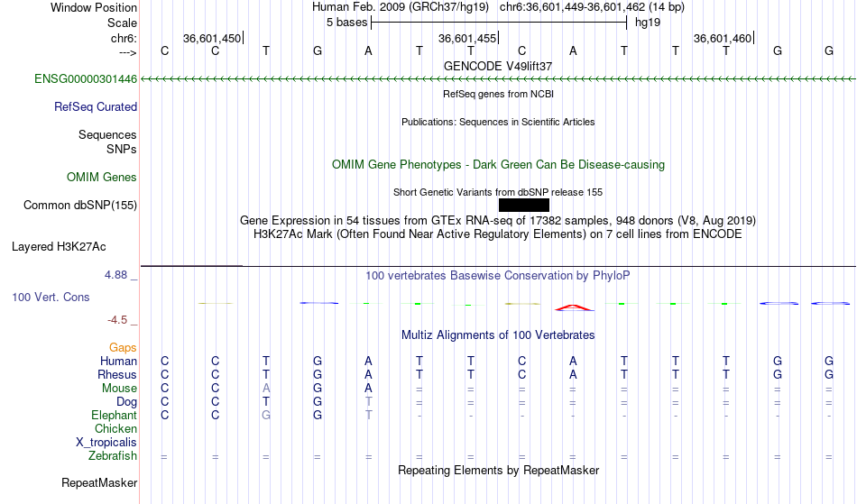
Task: Click the hg19 label beside scale bar
Action: coord(648,23)
